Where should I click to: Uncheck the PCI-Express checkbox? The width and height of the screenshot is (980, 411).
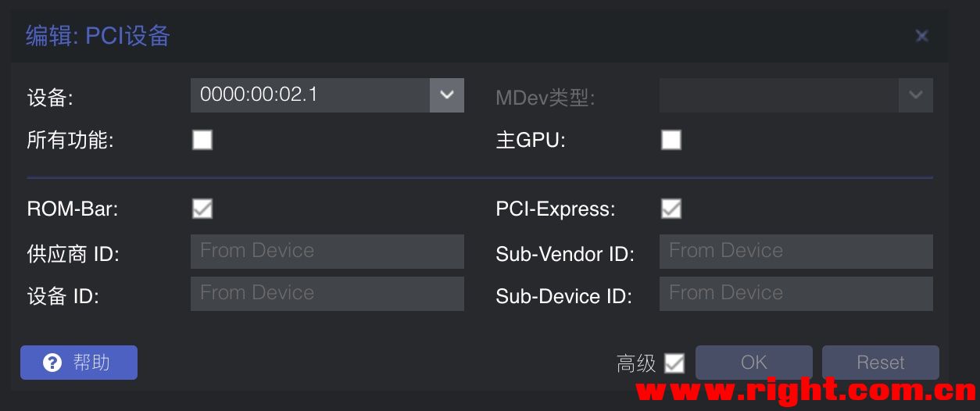coord(671,209)
